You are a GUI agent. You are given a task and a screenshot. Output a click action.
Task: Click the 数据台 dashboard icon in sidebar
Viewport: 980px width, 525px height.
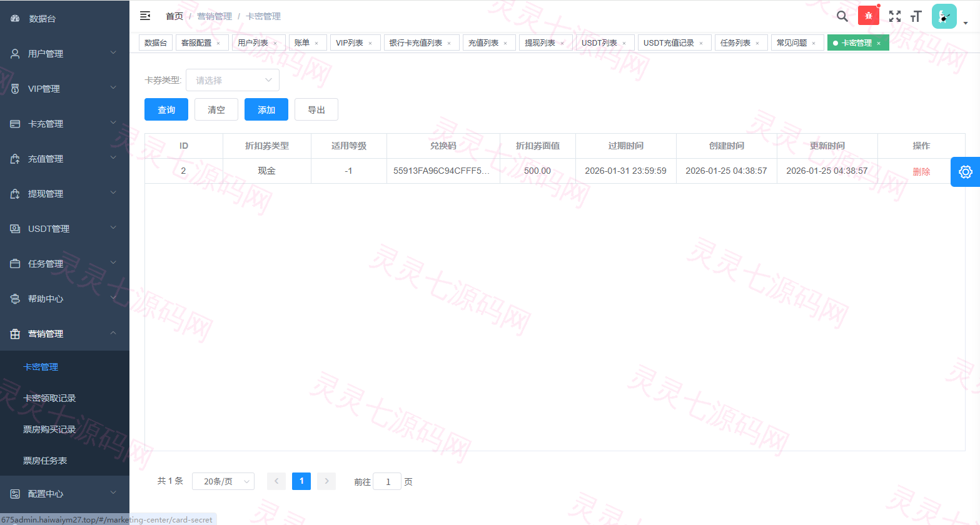click(x=15, y=19)
